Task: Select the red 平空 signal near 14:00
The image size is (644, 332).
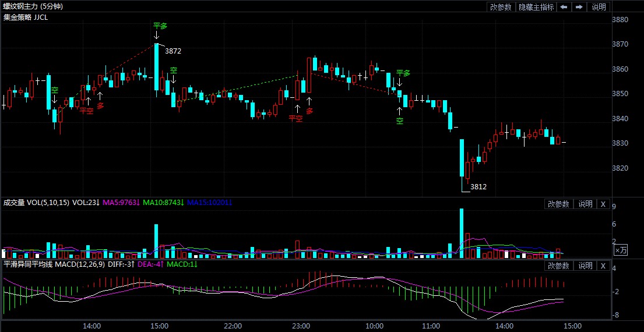Action: click(x=86, y=111)
